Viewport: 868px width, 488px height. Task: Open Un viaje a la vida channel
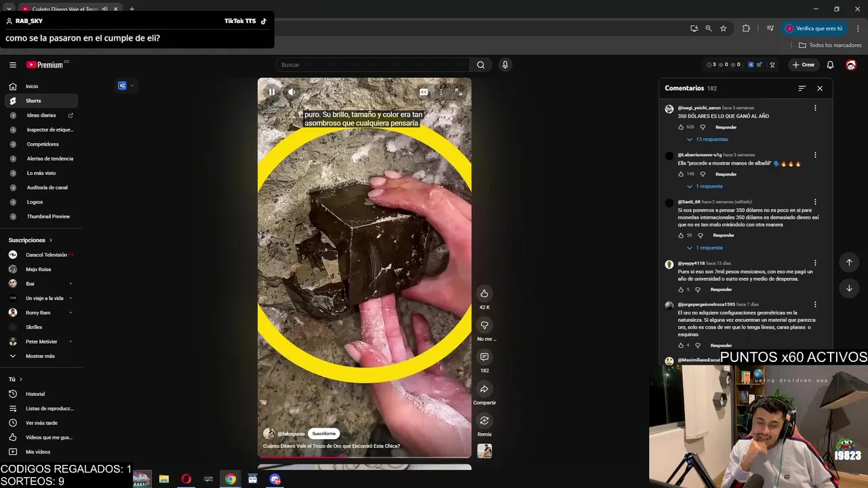[41, 298]
